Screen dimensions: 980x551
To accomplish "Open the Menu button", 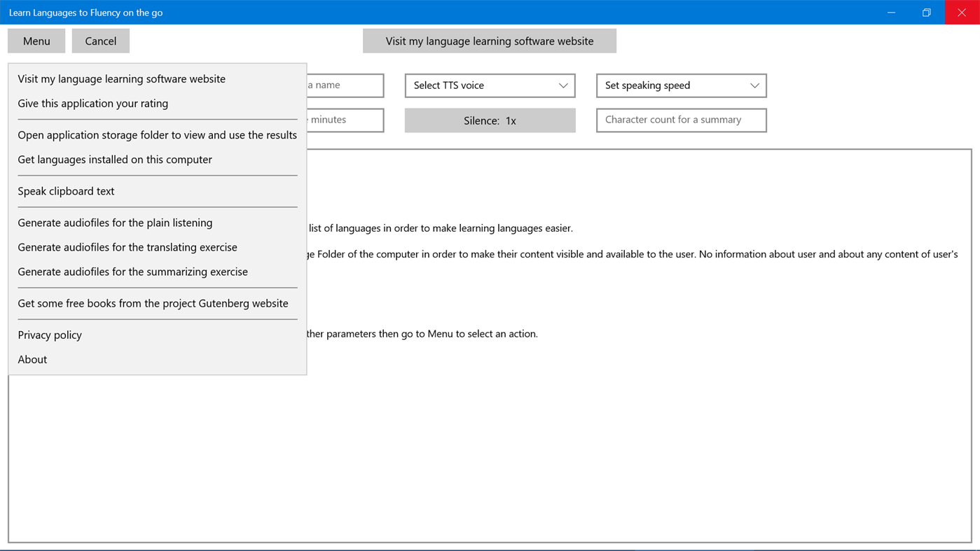I will click(x=36, y=40).
